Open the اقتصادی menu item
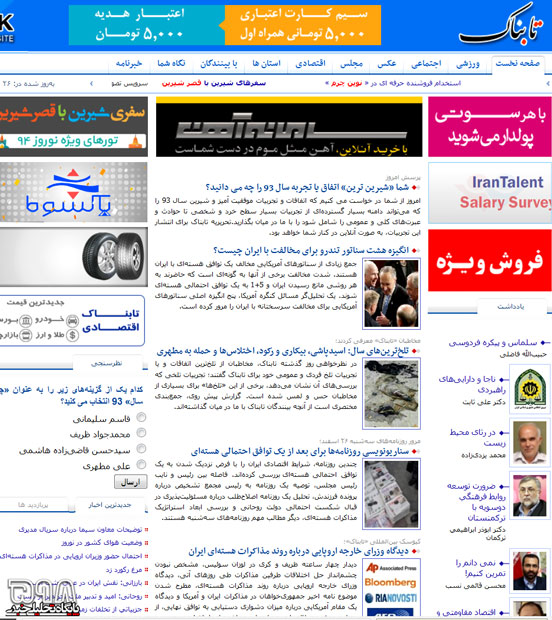 (310, 63)
